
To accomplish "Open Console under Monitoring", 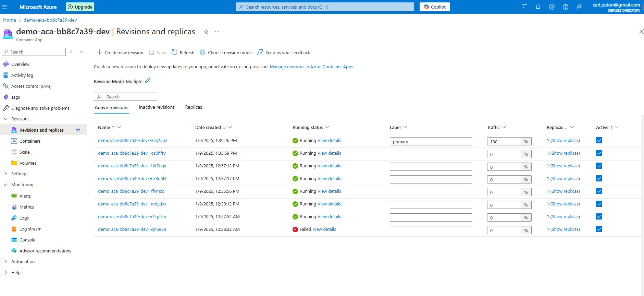I will coord(27,240).
